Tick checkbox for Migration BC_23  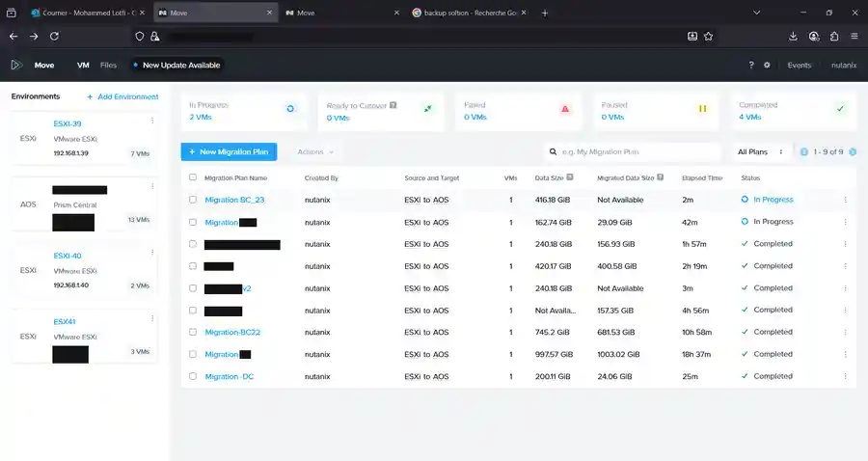tap(193, 200)
